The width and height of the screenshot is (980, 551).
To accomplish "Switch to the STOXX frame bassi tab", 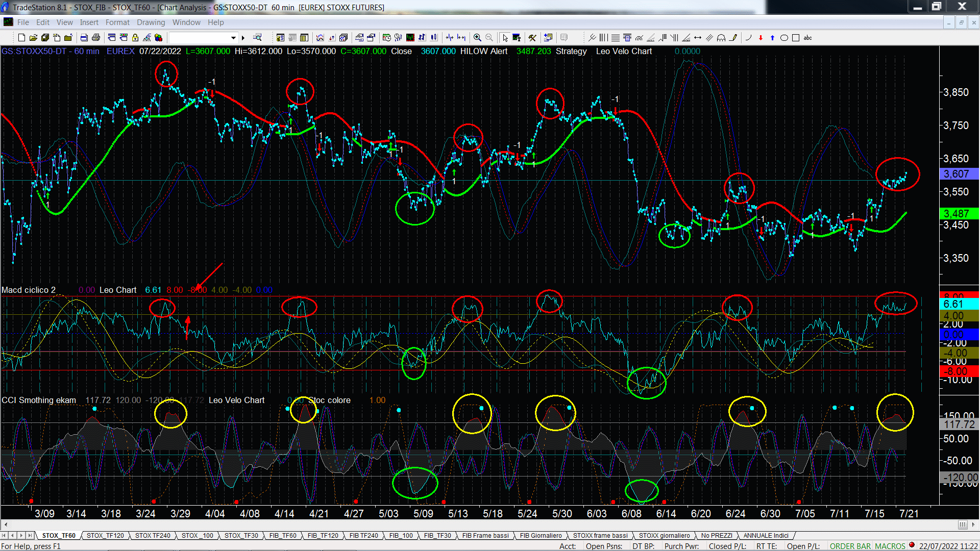I will [x=600, y=536].
